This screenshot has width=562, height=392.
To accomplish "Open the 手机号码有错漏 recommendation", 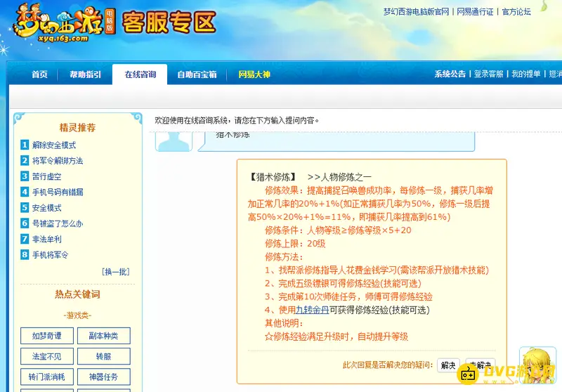I will 58,192.
